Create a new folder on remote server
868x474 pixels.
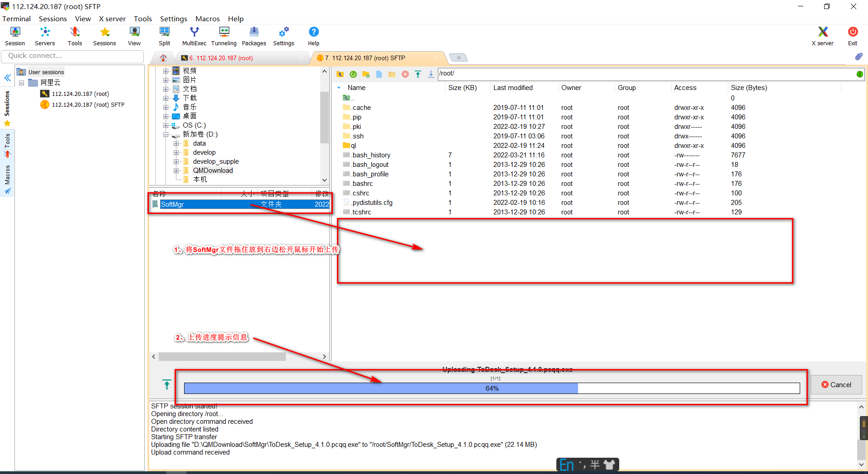pyautogui.click(x=365, y=74)
